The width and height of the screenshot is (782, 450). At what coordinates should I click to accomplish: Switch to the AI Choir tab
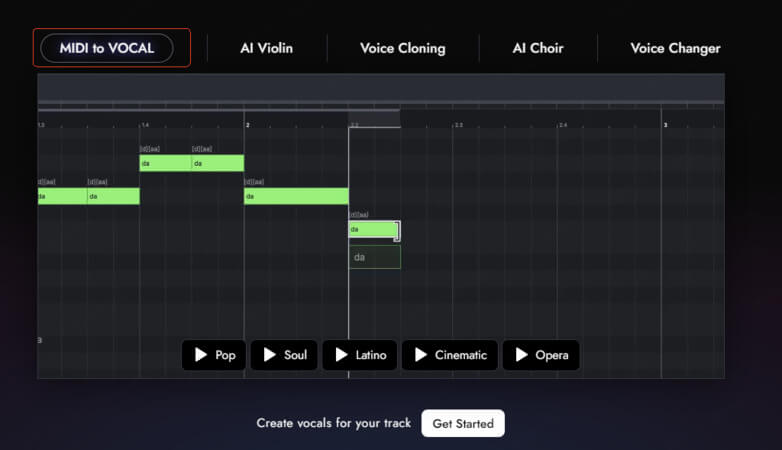(x=538, y=48)
